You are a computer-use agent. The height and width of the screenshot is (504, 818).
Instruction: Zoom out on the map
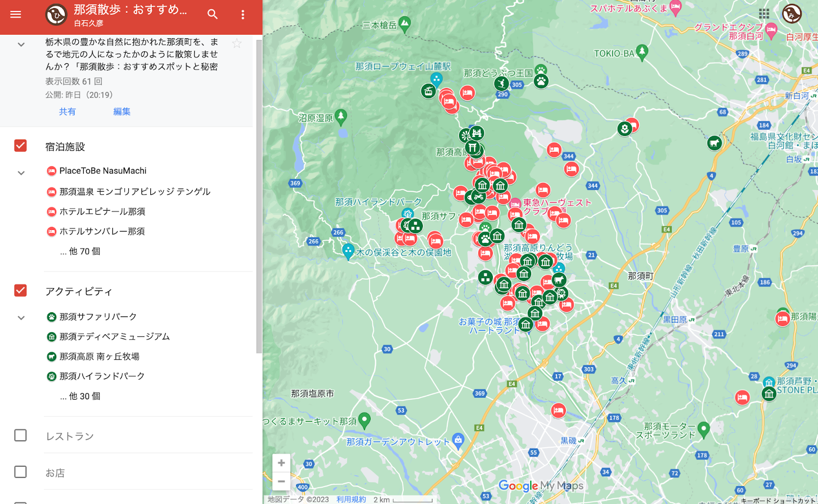click(x=281, y=482)
